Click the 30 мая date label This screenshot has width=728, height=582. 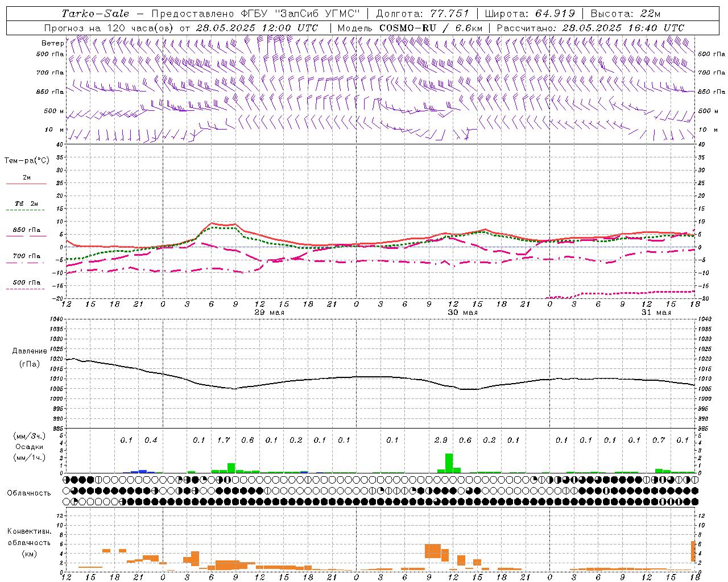click(463, 313)
